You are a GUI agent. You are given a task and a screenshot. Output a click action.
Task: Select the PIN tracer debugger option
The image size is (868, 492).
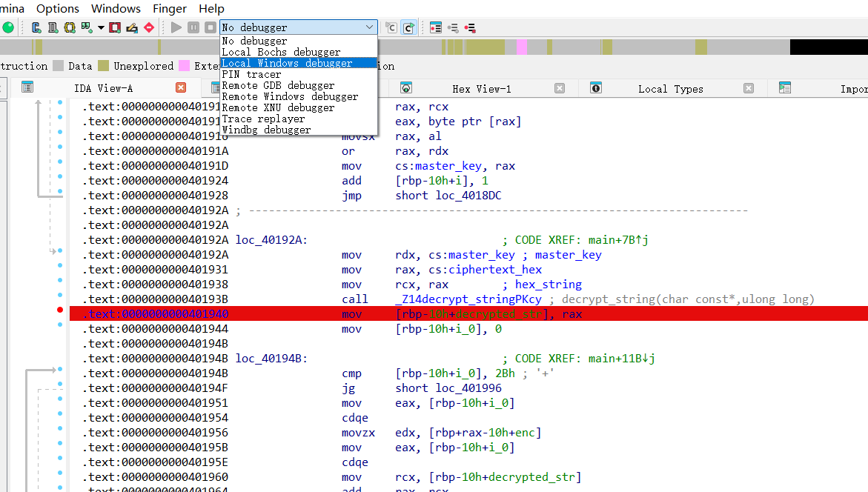click(x=253, y=73)
